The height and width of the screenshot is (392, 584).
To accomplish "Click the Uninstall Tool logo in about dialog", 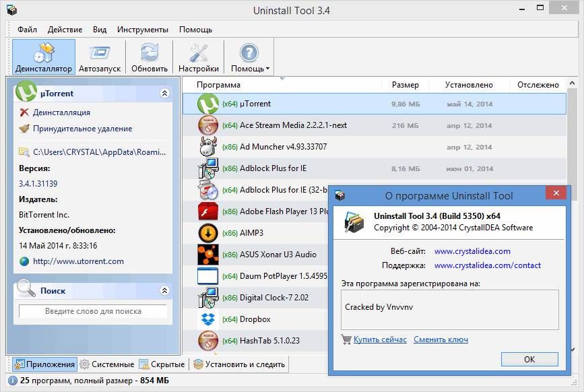I will 354,222.
